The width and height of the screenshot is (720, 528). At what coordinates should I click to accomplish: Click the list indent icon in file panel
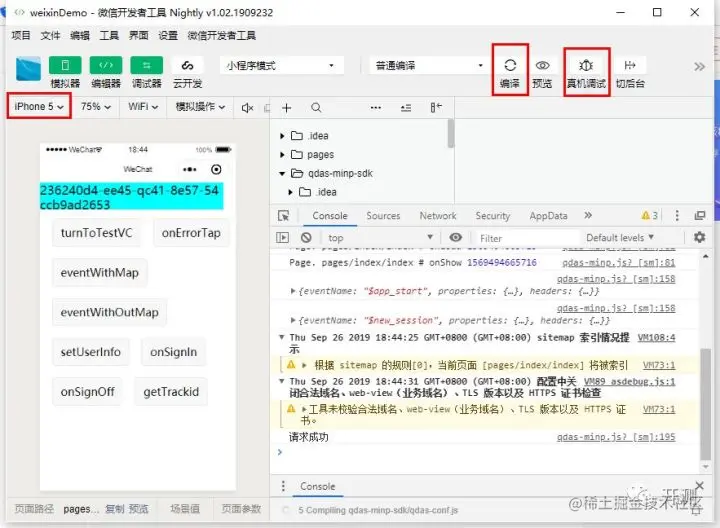[x=406, y=108]
